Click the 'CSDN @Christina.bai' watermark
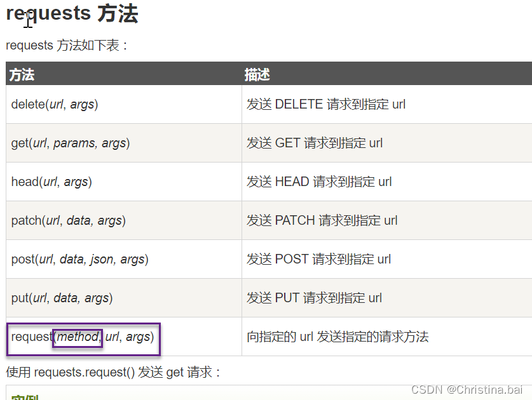This screenshot has width=532, height=400. click(467, 390)
